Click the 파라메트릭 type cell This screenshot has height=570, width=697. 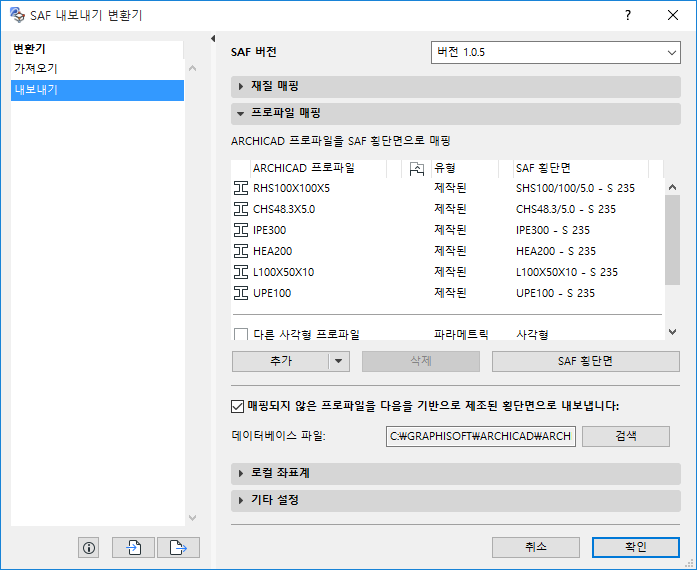click(461, 334)
